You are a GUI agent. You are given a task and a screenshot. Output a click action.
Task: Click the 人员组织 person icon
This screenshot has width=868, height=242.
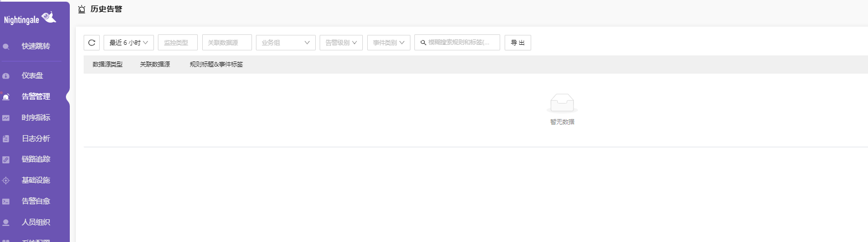tap(6, 223)
